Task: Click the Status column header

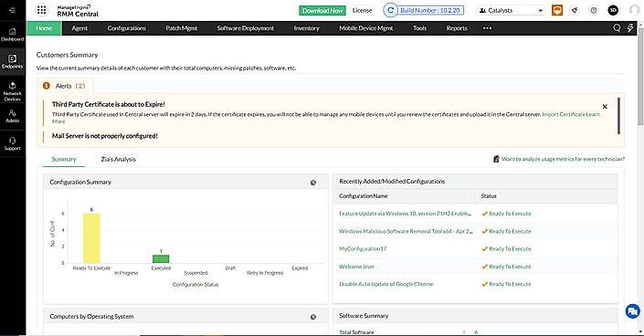Action: point(489,196)
